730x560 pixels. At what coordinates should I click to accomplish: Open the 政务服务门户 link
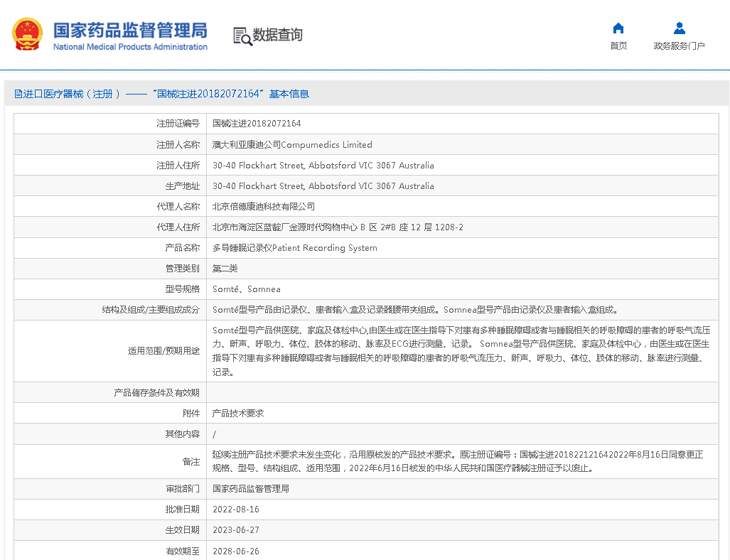pyautogui.click(x=680, y=45)
